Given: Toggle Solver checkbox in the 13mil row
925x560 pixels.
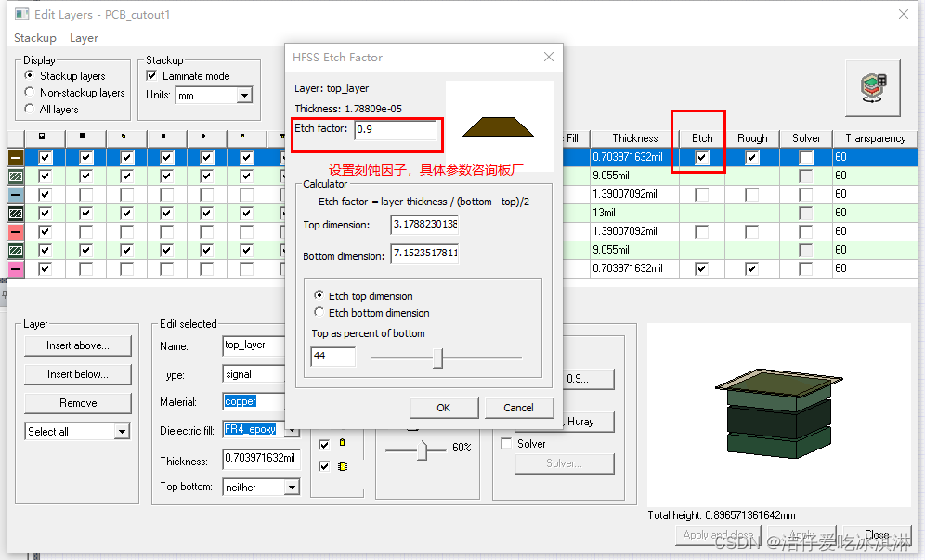Looking at the screenshot, I should pos(806,213).
